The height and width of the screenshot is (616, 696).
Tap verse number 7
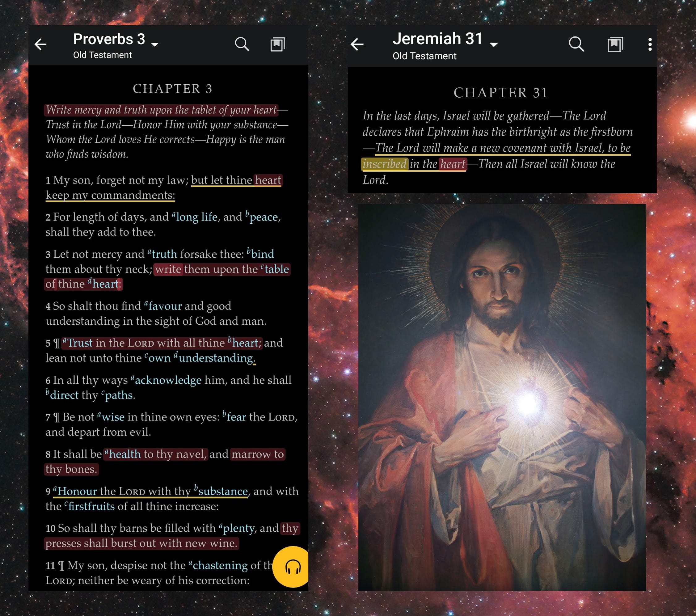pos(48,417)
